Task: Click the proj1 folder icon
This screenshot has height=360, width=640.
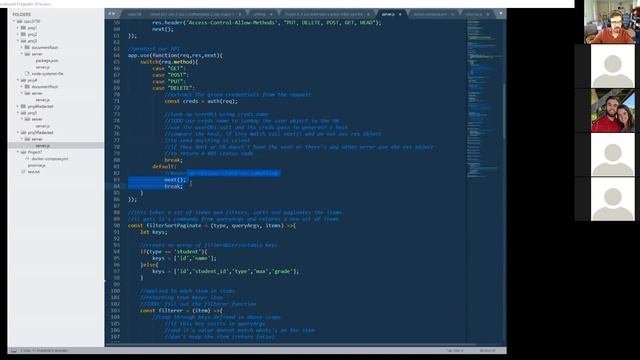Action: (x=23, y=28)
